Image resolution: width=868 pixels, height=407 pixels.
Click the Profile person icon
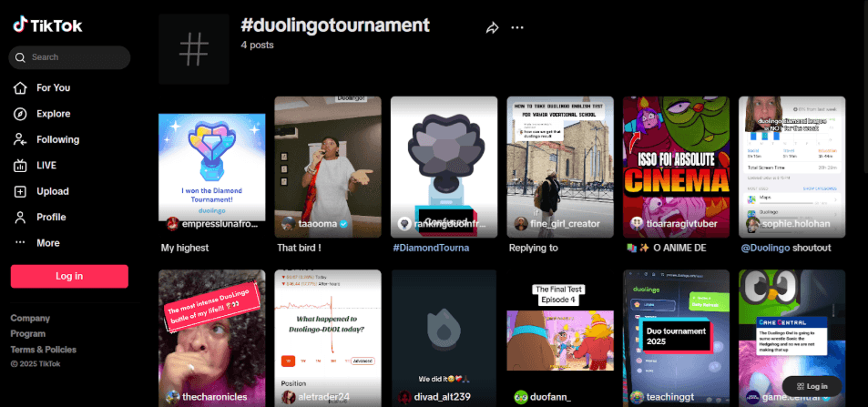pos(20,217)
